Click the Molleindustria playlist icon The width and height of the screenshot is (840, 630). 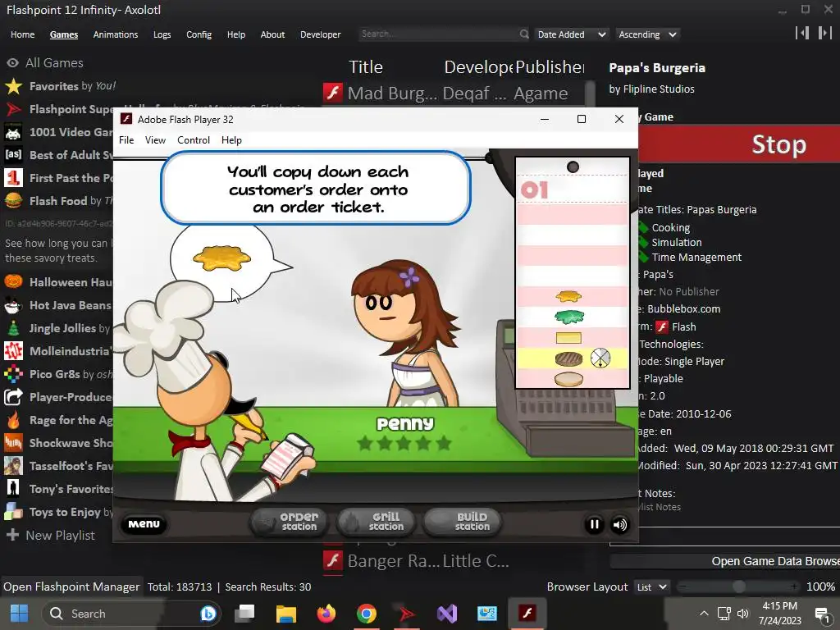click(13, 351)
